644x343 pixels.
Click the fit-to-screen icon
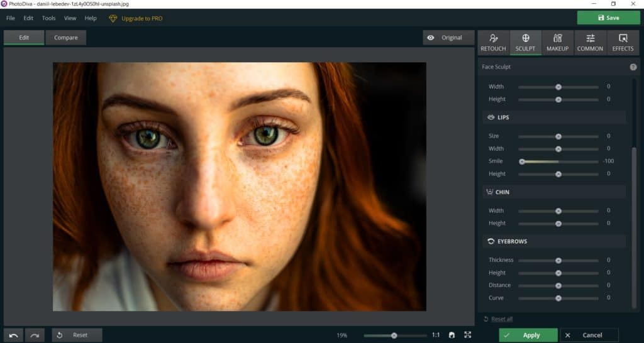467,335
